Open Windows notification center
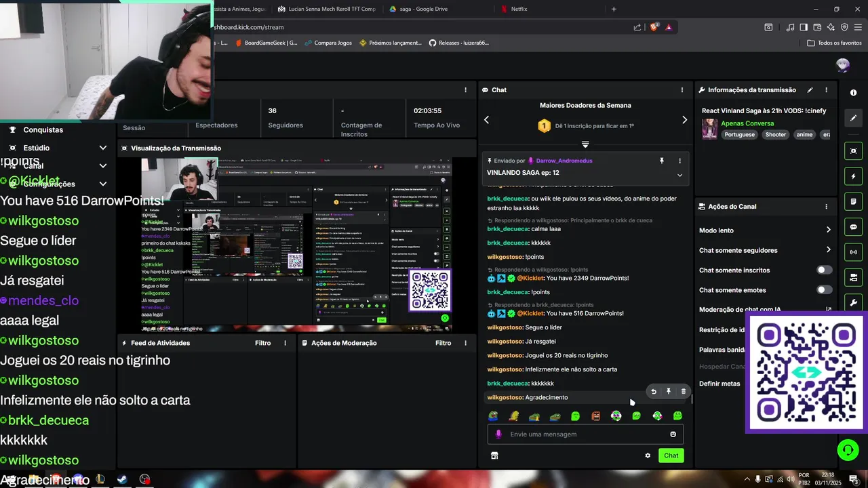This screenshot has width=868, height=488. point(855,479)
